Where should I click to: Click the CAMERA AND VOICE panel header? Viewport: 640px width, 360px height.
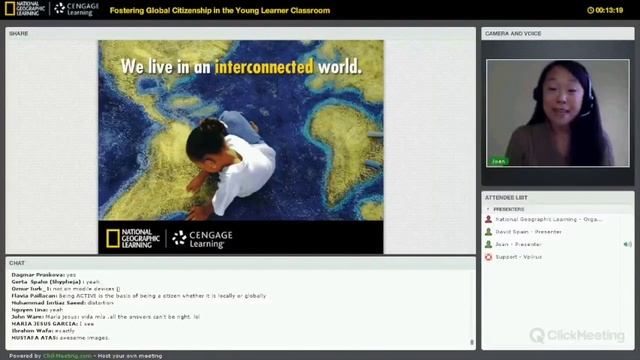coord(558,33)
